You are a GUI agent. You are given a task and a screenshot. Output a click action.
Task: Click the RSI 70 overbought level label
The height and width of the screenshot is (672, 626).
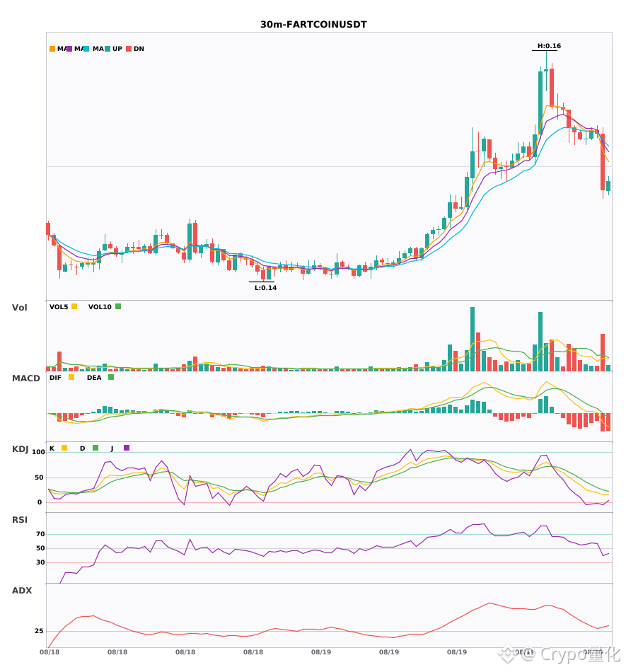[40, 534]
